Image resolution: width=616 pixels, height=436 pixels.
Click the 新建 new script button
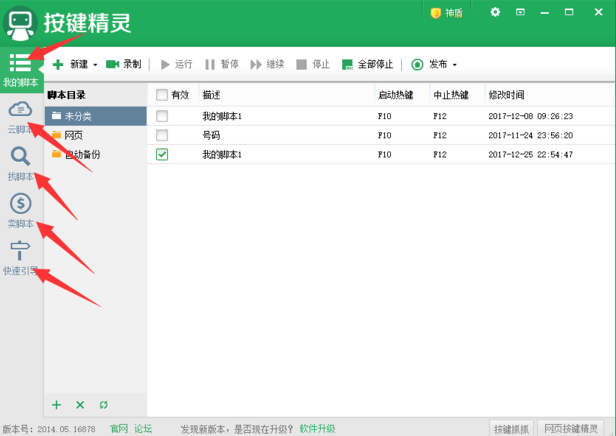point(70,64)
